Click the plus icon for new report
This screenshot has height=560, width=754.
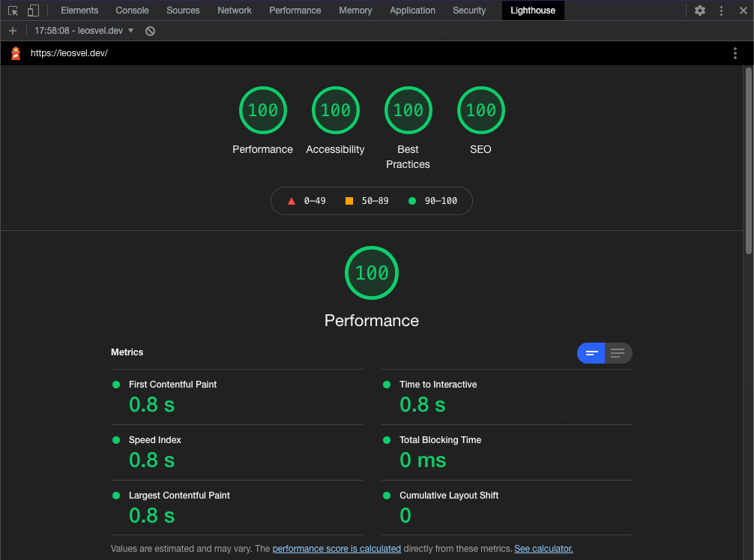pos(13,31)
